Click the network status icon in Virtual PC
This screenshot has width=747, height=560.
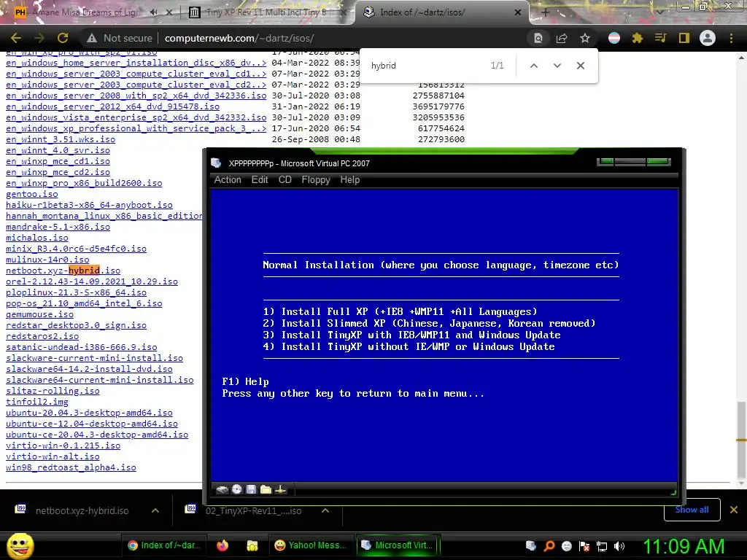pos(281,489)
